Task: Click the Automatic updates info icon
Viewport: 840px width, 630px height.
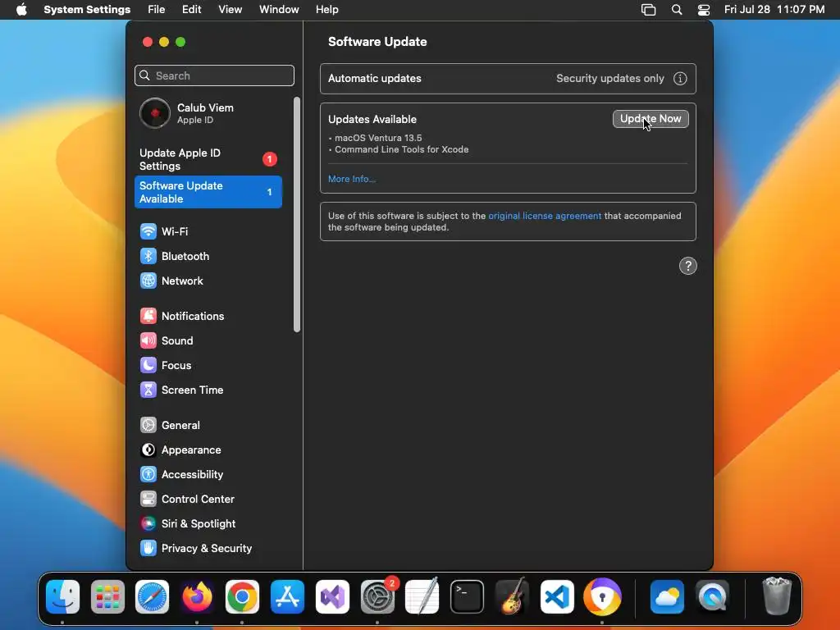Action: pos(680,79)
